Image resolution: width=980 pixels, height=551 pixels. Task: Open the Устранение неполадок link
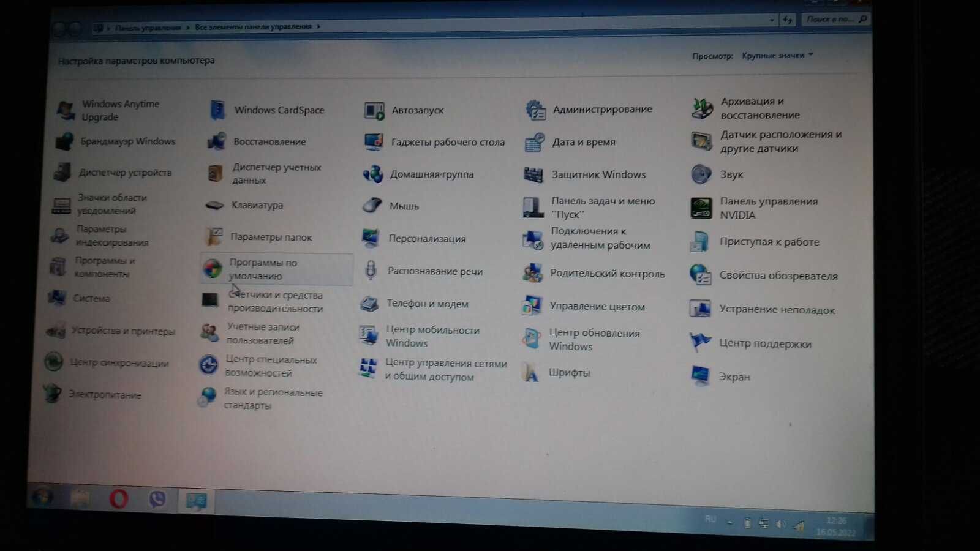[777, 310]
